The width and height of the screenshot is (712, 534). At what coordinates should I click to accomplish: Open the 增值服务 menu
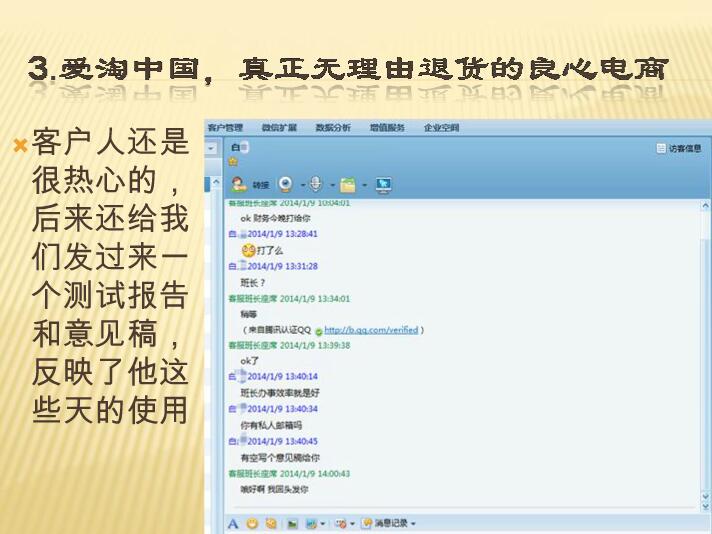coord(387,128)
